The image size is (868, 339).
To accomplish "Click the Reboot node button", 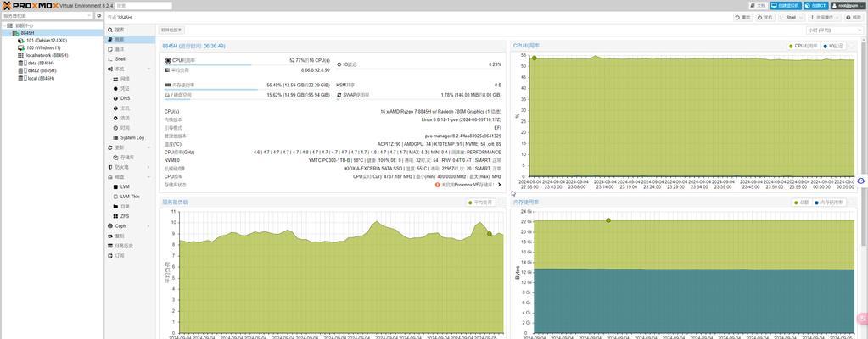I will pos(743,18).
